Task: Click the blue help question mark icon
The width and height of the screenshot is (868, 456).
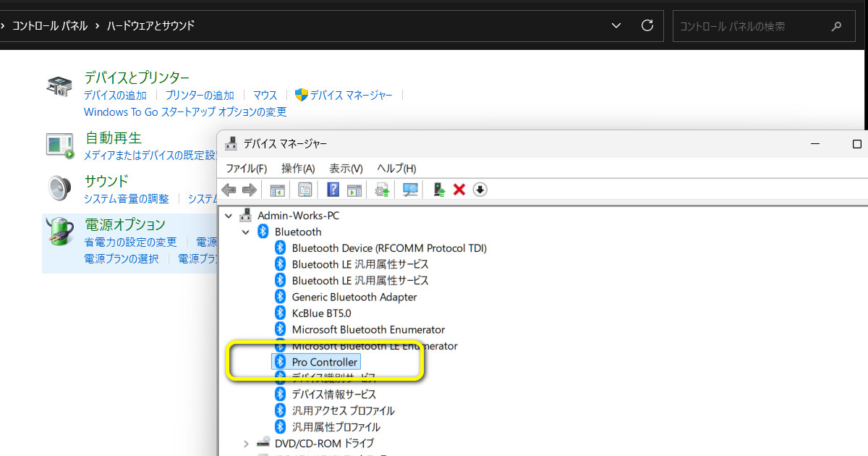Action: (x=333, y=190)
